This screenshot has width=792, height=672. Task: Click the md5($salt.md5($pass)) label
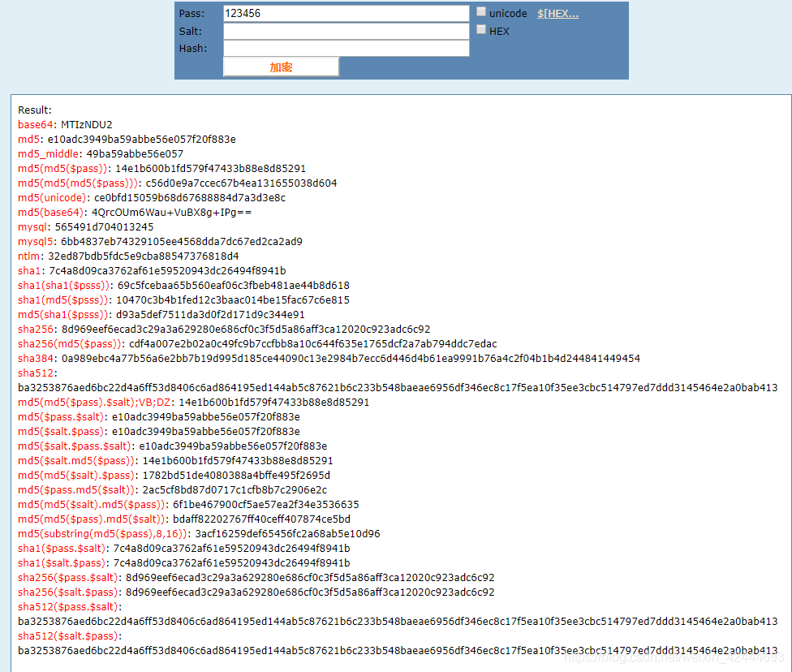click(x=77, y=462)
